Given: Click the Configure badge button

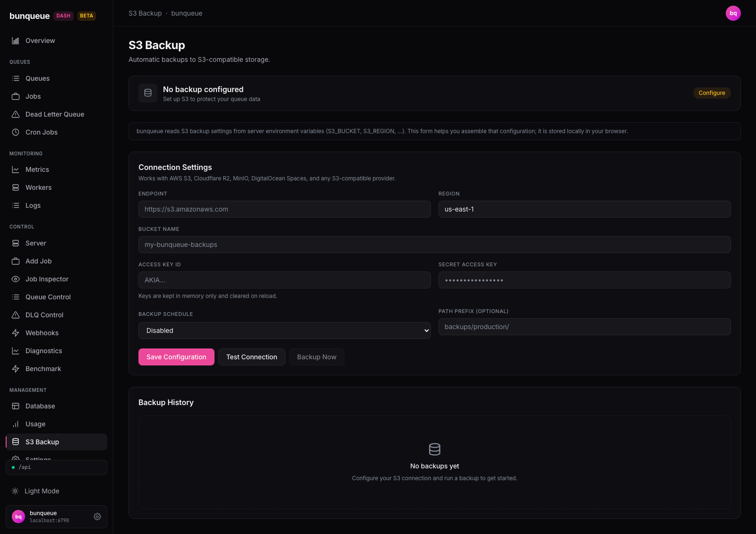Looking at the screenshot, I should (x=712, y=93).
